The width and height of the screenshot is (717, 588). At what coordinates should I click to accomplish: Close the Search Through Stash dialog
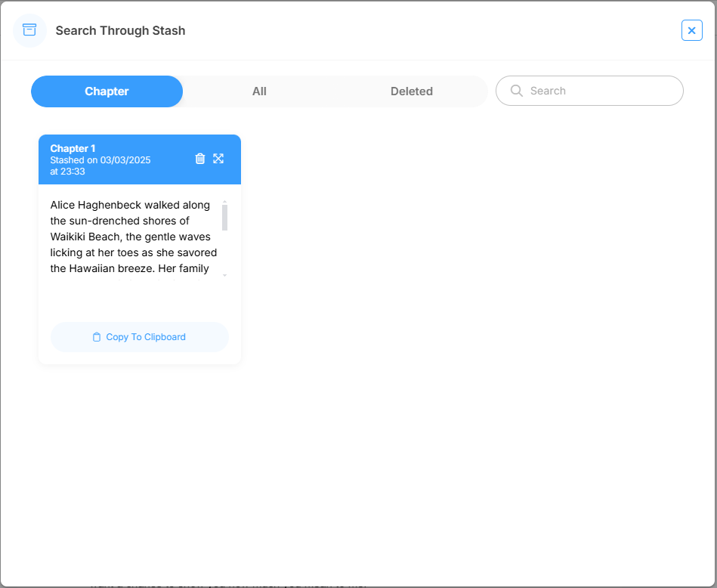[x=691, y=30]
